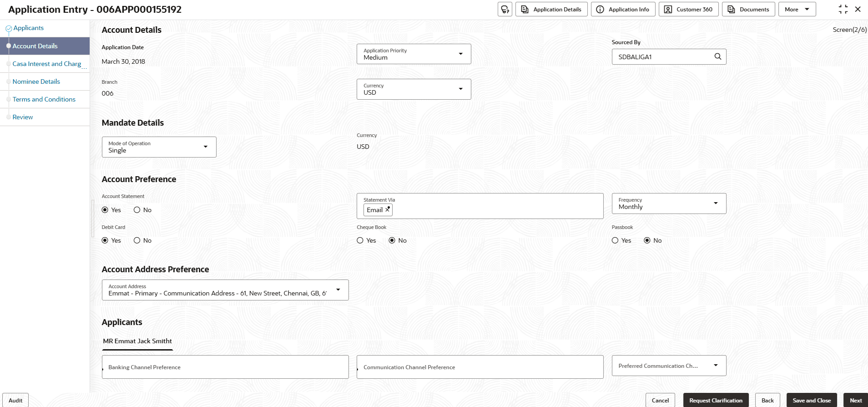Open the Preferred Communication Channel dropdown
This screenshot has width=868, height=407.
pos(669,366)
